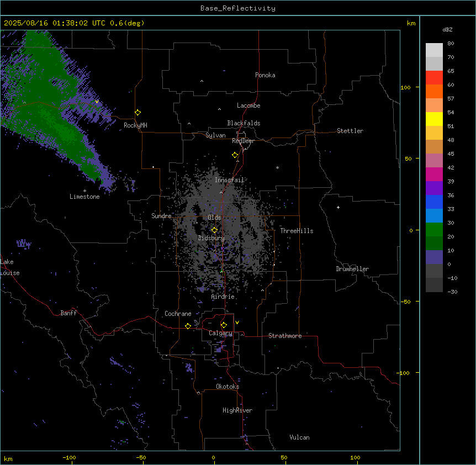Click the yellow diamond marker below Cochrane
The width and height of the screenshot is (476, 465).
pyautogui.click(x=188, y=326)
